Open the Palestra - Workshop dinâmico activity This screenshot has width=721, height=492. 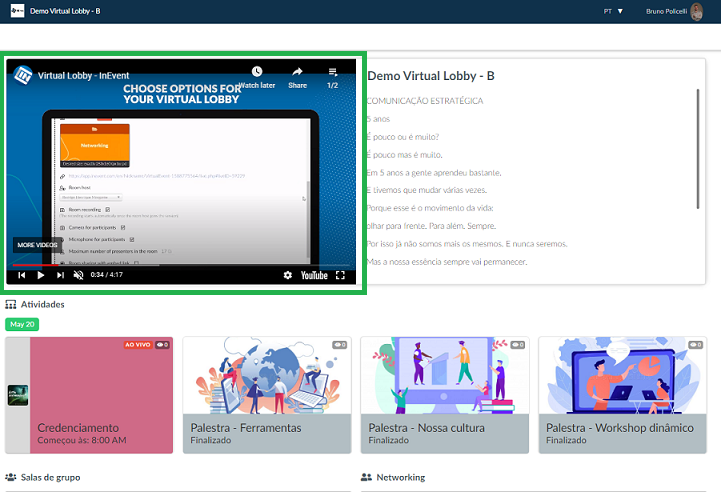pos(623,395)
